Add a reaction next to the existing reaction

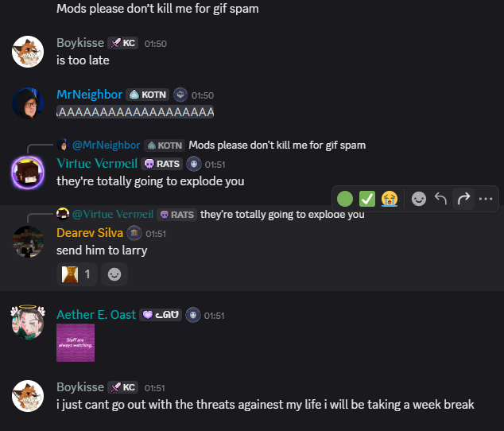[114, 274]
